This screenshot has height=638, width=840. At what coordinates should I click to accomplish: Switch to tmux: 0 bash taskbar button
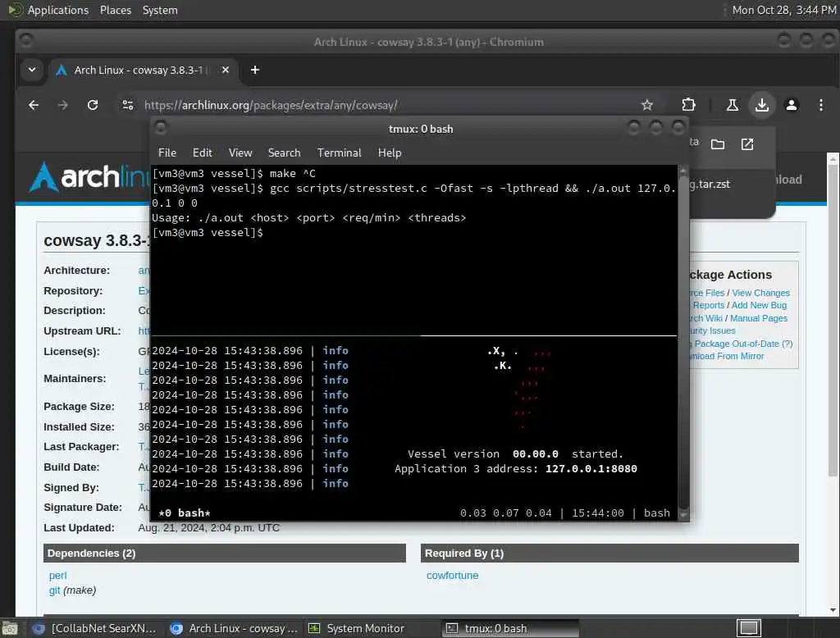coord(510,628)
